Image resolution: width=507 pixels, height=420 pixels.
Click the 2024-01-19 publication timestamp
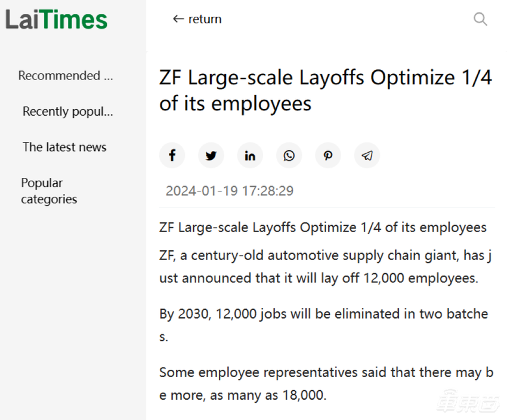coord(230,191)
